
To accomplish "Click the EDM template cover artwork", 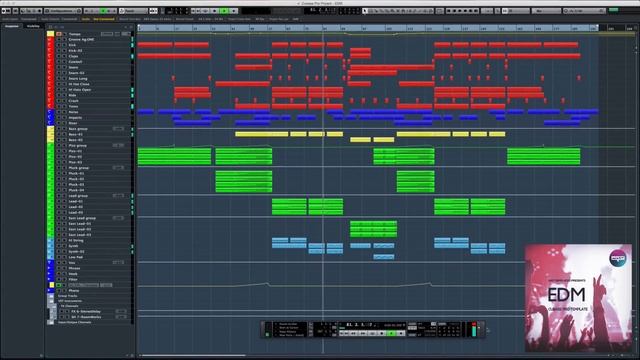I will (578, 298).
